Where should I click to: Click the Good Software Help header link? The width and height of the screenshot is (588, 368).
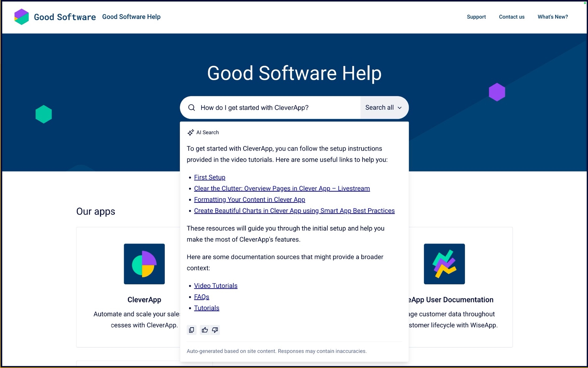(x=131, y=17)
